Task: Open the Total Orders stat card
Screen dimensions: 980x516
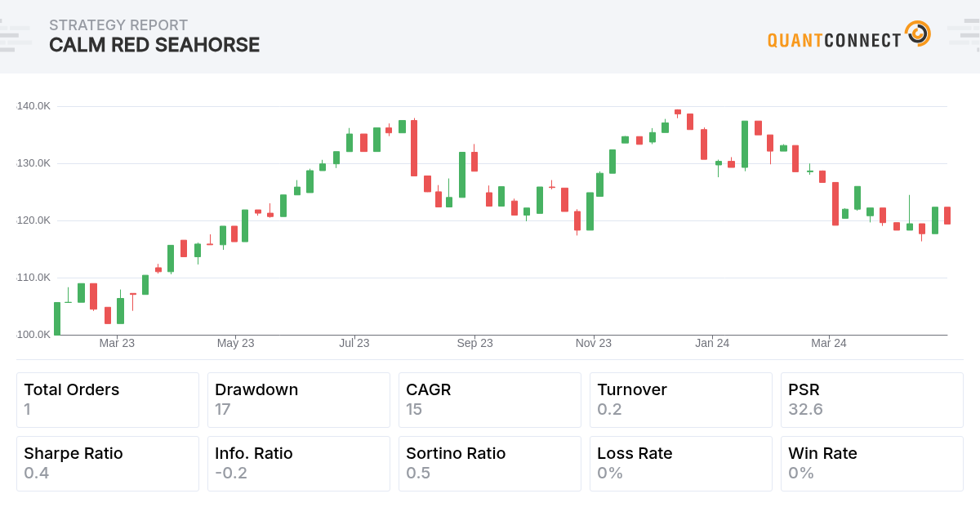Action: [x=108, y=400]
